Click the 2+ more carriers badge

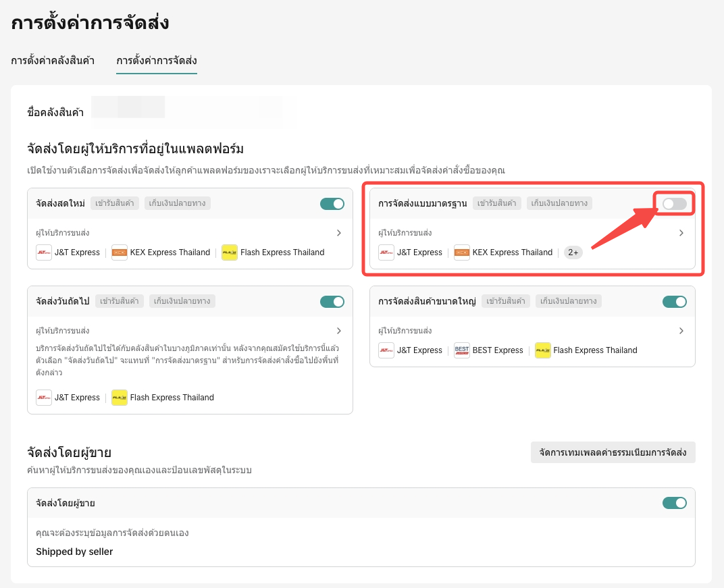tap(573, 252)
